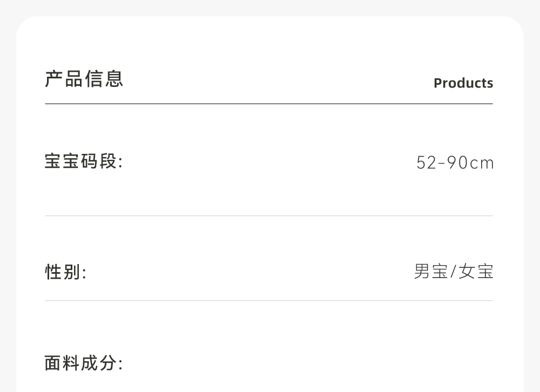Click blank space between 宝宝码段 and 52-90cm
The image size is (540, 392).
point(270,162)
